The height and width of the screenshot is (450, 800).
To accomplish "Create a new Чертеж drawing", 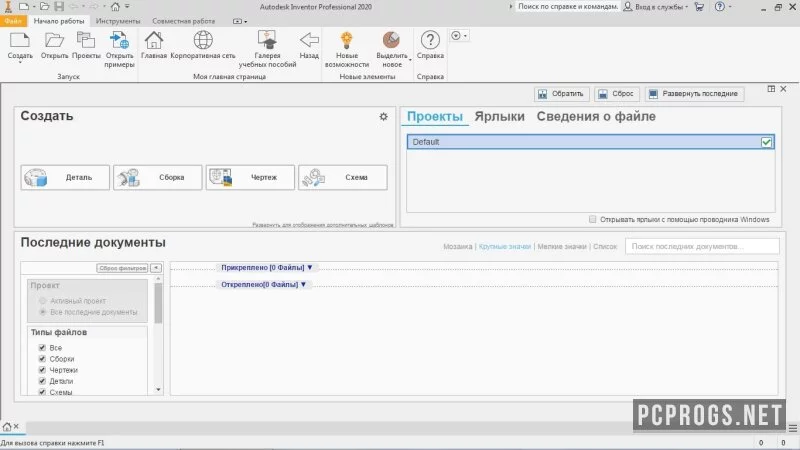I will [250, 178].
